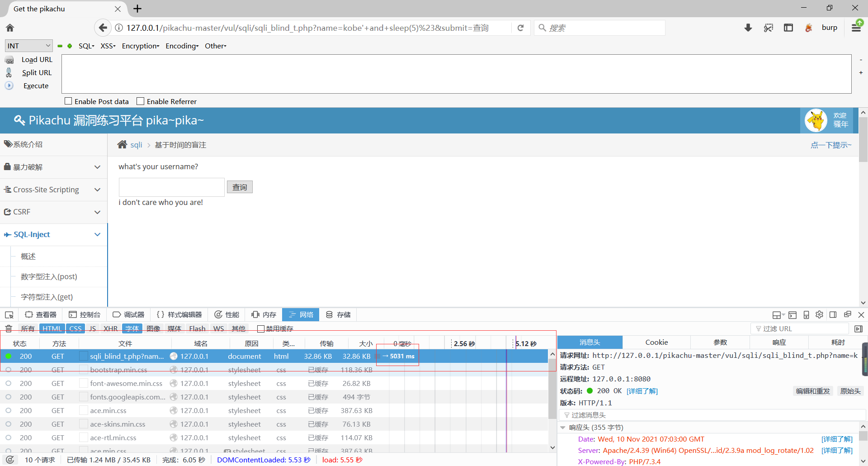Toggle the sidebar panel icon

(x=788, y=28)
